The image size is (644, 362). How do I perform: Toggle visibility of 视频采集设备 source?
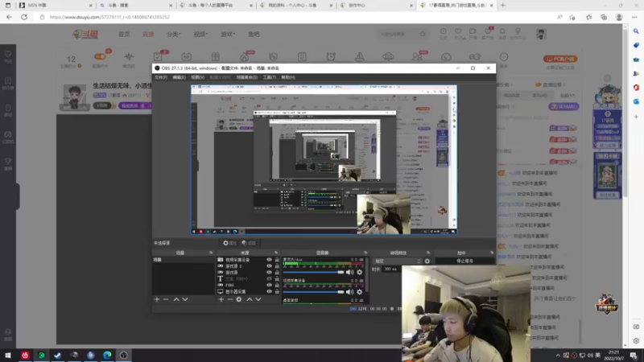269,260
